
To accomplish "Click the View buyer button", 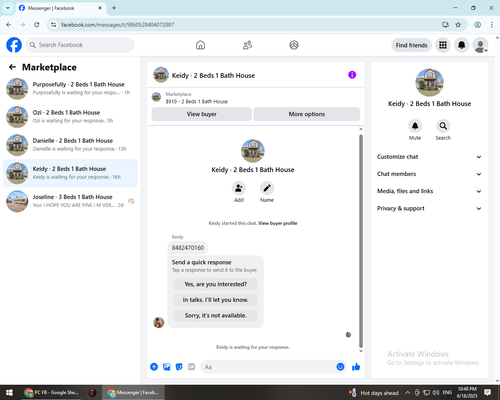I will click(202, 114).
